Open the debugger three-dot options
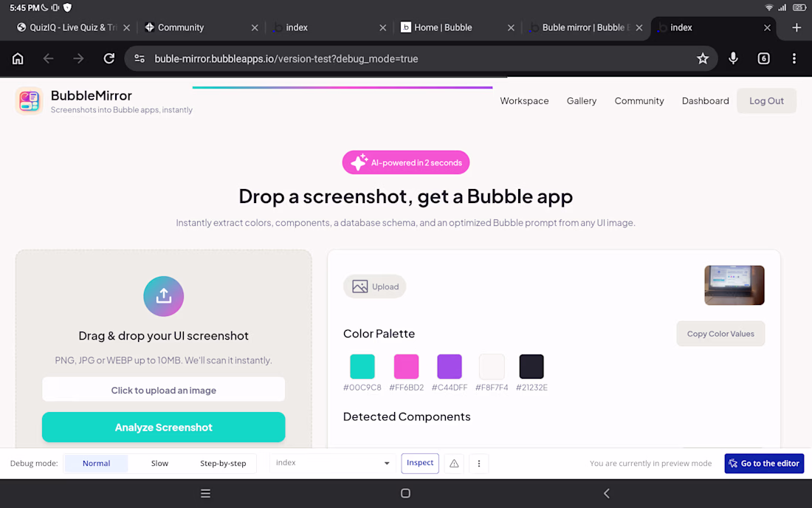Screen dimensions: 812x508 (x=479, y=464)
